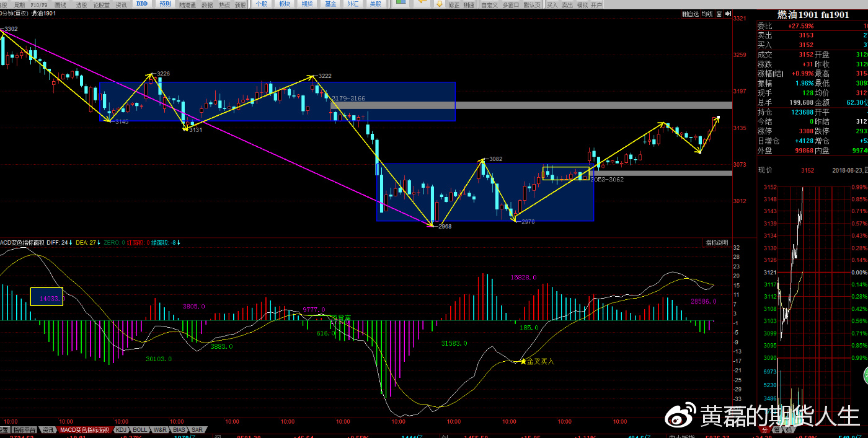Switch to 美股 US stocks section
The width and height of the screenshot is (868, 438).
click(375, 4)
